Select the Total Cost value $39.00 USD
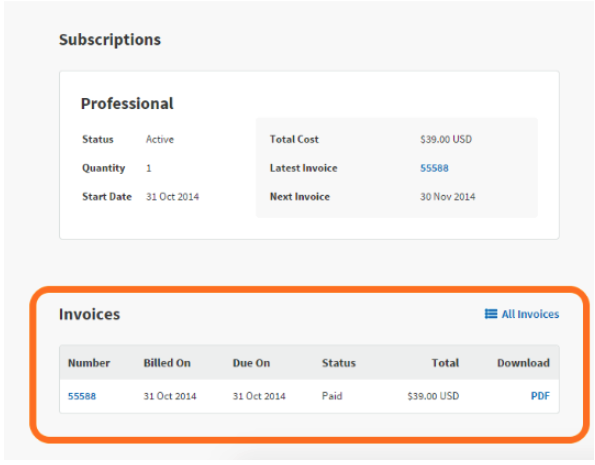 click(x=446, y=139)
